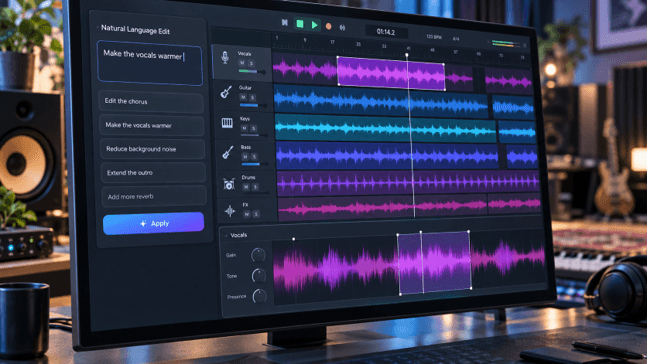
Task: Choose the Extend the outro suggestion
Action: [x=153, y=173]
